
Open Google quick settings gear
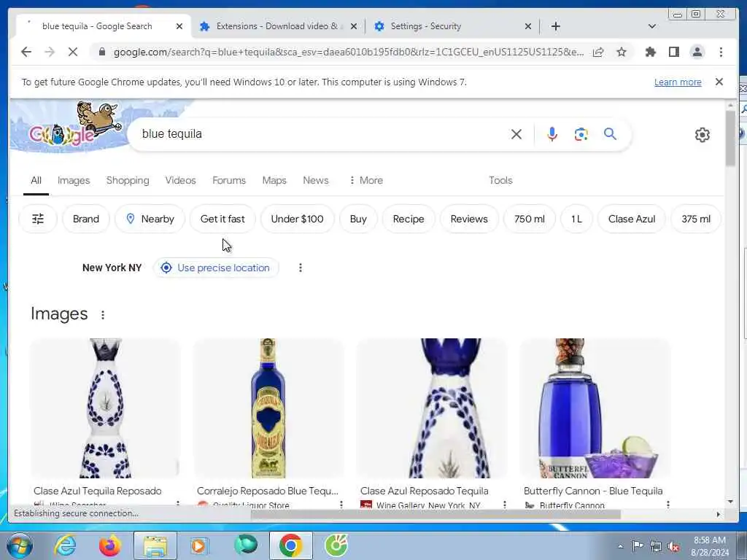pos(703,135)
